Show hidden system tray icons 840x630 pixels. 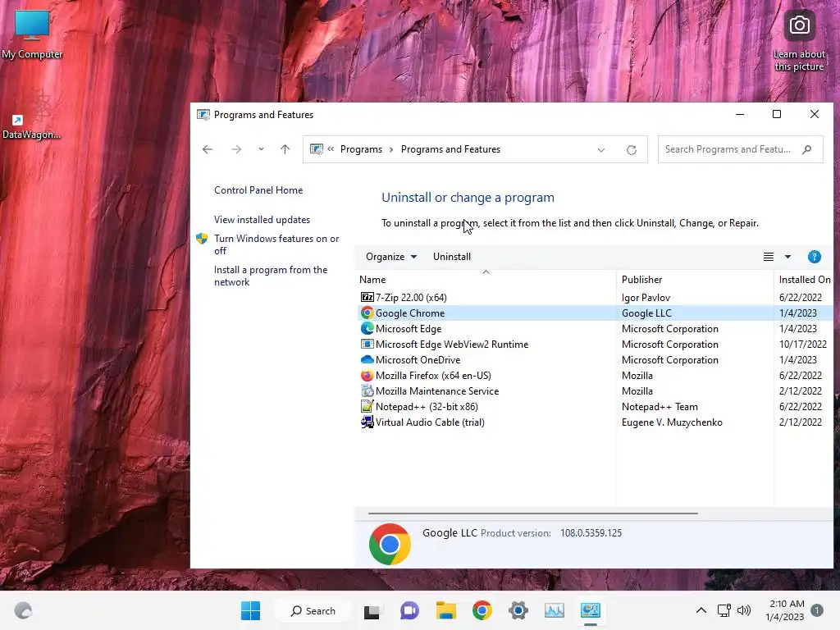point(701,610)
